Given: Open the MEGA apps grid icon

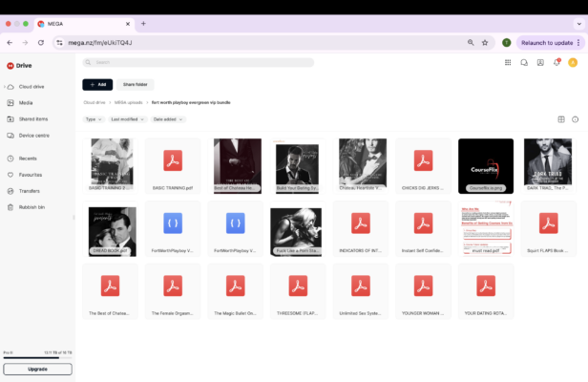Looking at the screenshot, I should click(x=508, y=62).
